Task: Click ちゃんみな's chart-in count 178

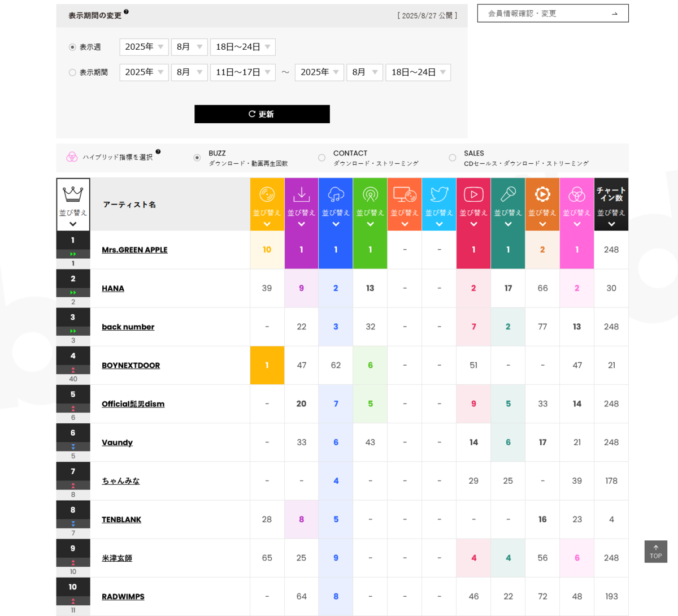Action: 611,481
